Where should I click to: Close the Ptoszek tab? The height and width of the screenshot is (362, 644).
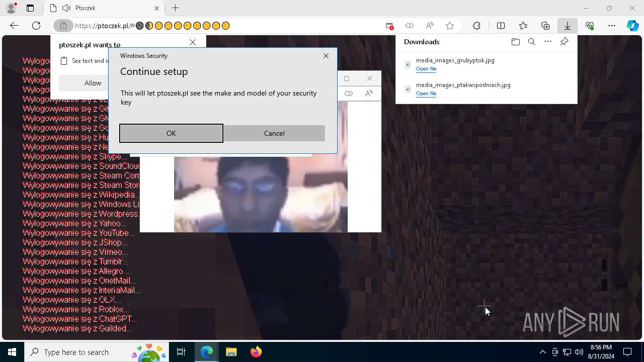coord(156,8)
